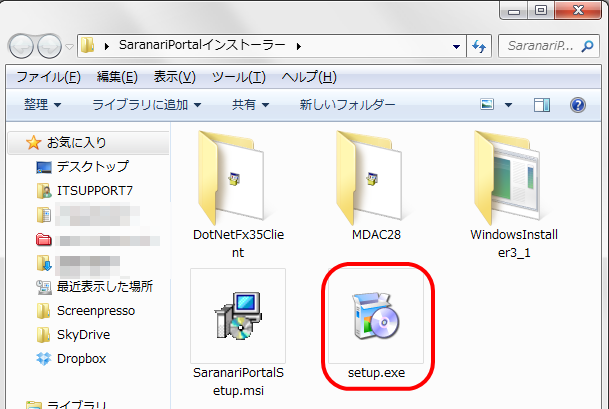Select the setup.exe file icon
Viewport: 609px width, 409px height.
coord(376,316)
